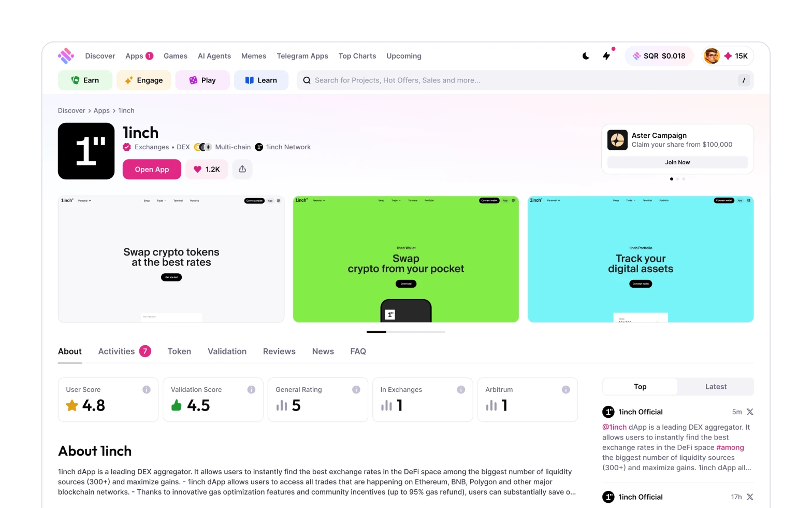The image size is (812, 508).
Task: Open the green Swap from pocket screenshot
Action: point(406,259)
